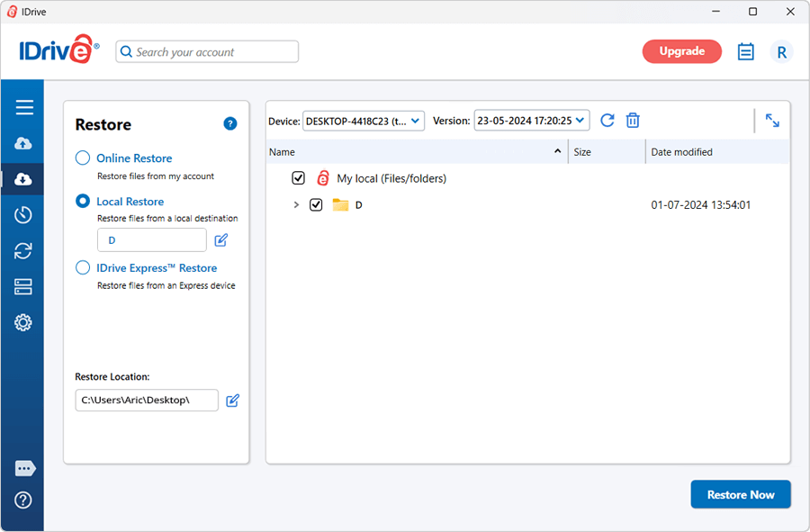This screenshot has height=532, width=810.
Task: Open the R profile avatar
Action: [x=781, y=51]
